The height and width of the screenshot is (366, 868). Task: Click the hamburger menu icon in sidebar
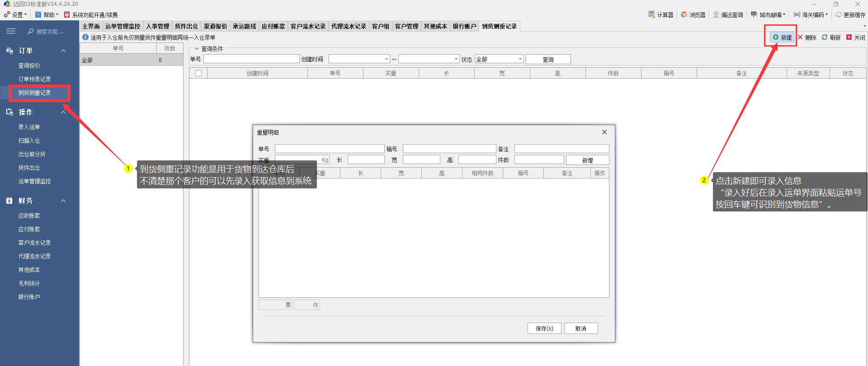(x=11, y=31)
